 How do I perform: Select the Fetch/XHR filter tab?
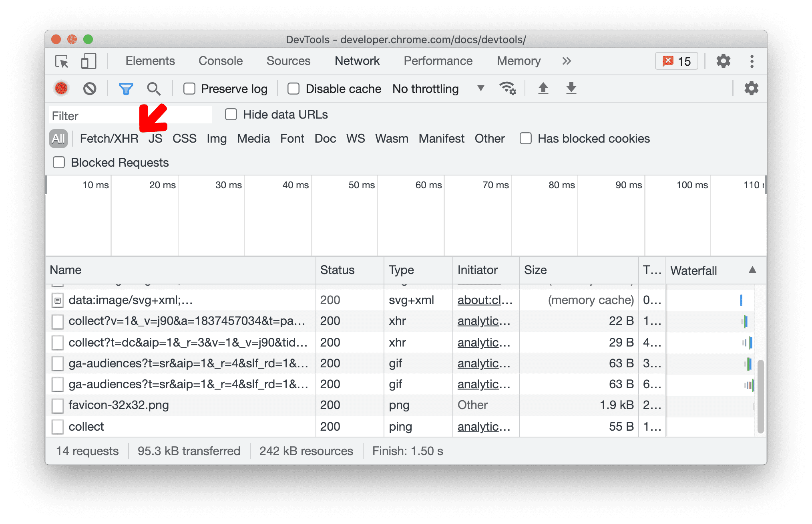[108, 137]
